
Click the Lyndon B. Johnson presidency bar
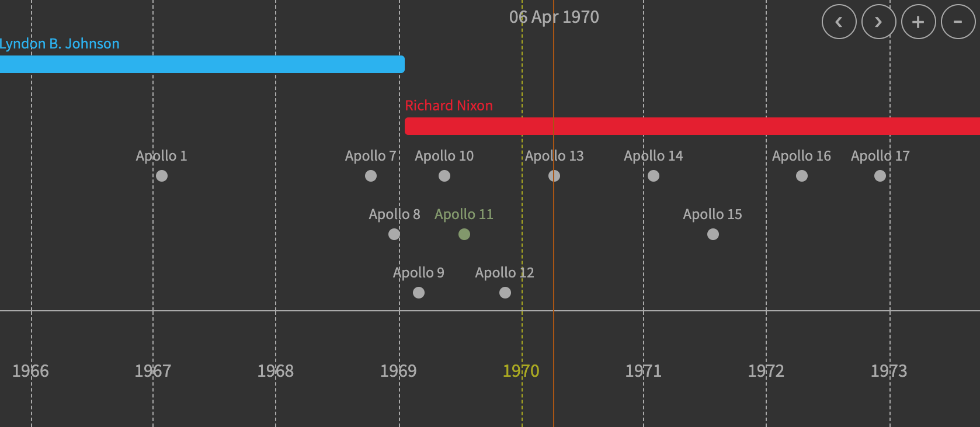(201, 64)
